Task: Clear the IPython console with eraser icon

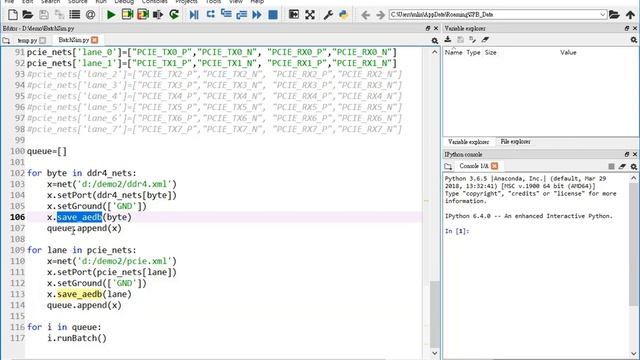Action: (622, 166)
